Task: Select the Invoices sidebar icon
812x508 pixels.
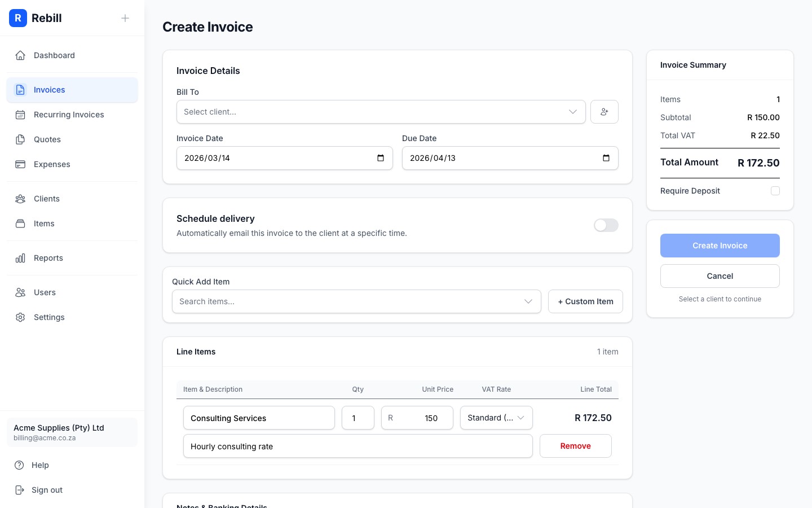Action: [20, 90]
